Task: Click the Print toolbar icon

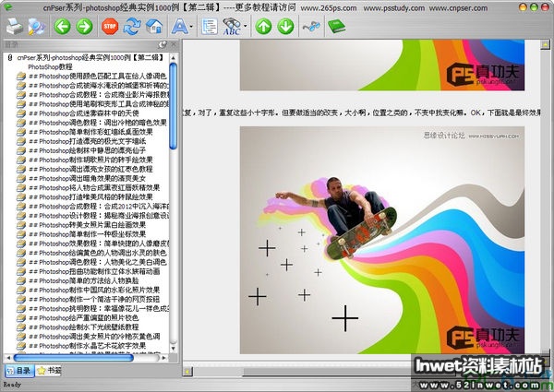Action: [15, 27]
